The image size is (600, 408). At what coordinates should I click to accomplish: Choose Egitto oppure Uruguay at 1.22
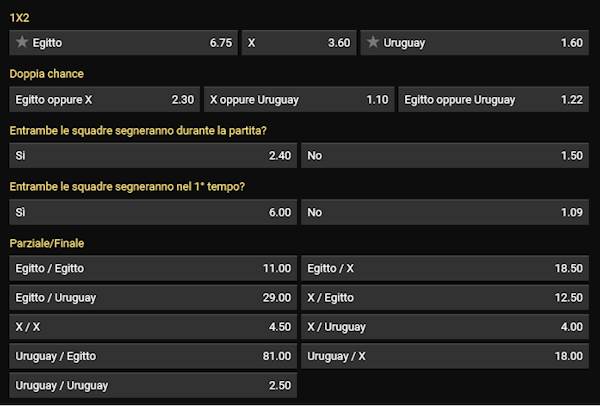click(x=493, y=100)
